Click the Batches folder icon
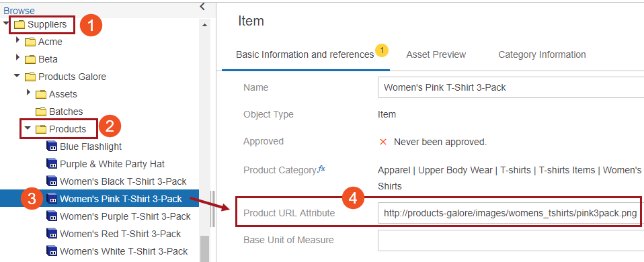644x262 pixels. tap(40, 112)
